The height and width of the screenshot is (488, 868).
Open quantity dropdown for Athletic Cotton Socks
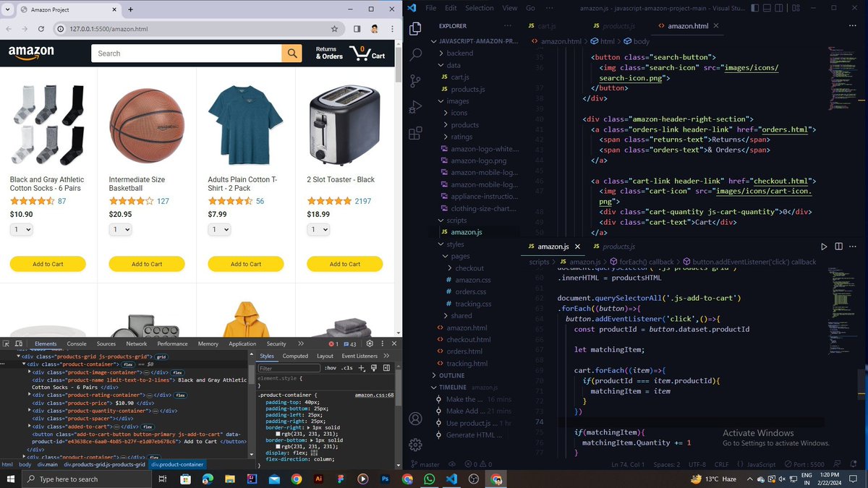coord(22,229)
